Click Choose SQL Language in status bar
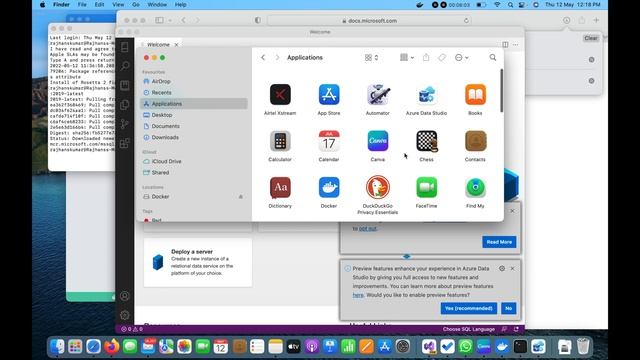 pos(469,329)
